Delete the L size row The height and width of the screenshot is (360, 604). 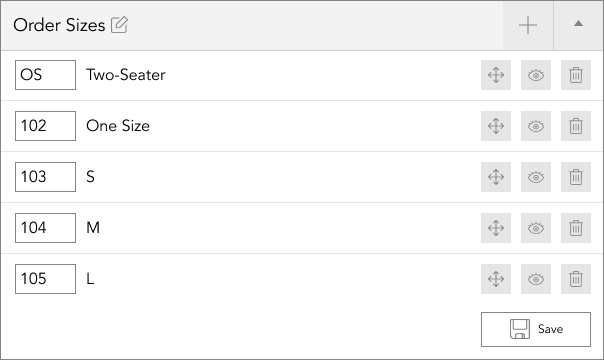(x=575, y=279)
